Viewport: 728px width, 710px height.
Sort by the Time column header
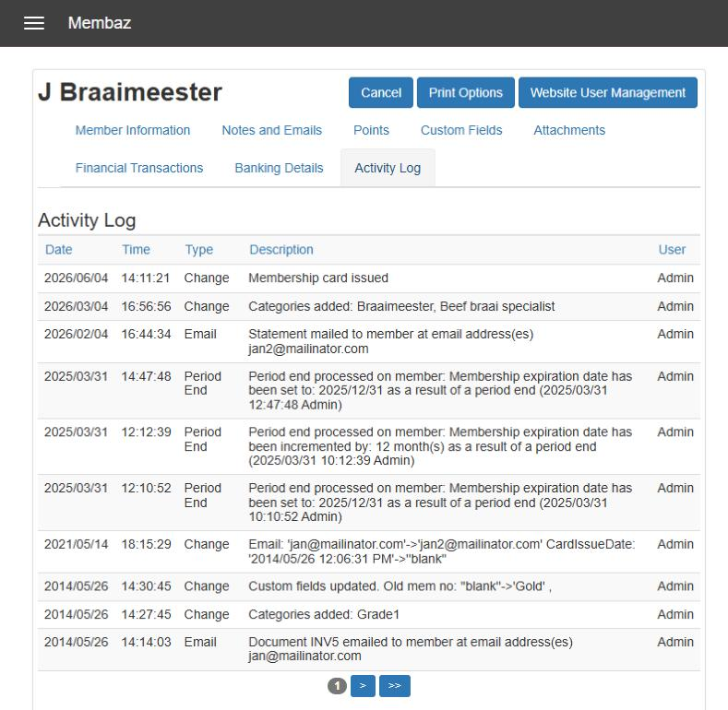pyautogui.click(x=136, y=250)
